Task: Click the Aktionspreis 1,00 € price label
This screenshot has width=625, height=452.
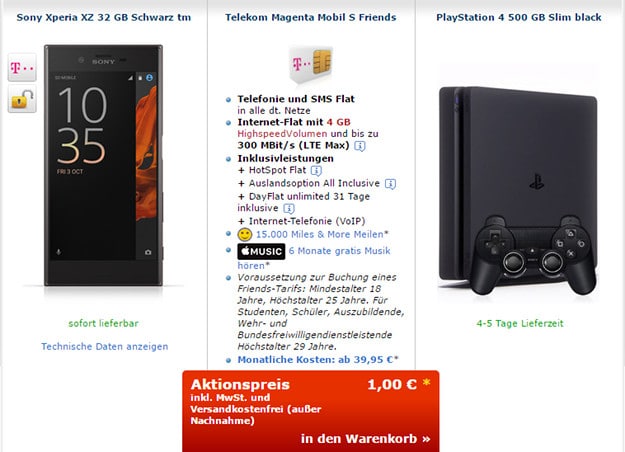Action: 311,384
